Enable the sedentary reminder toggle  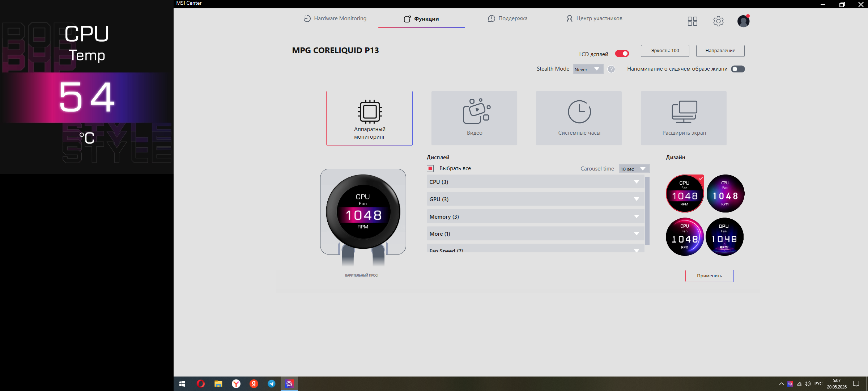click(738, 69)
